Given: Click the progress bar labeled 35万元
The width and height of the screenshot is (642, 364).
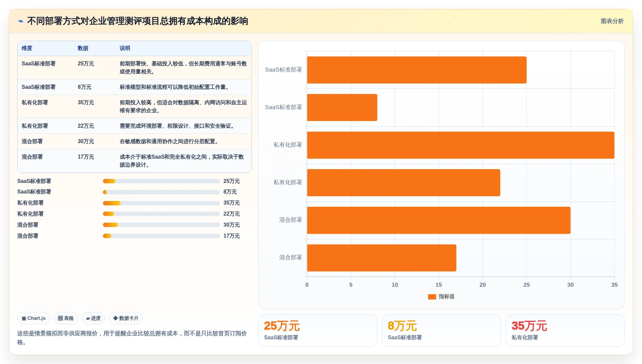Looking at the screenshot, I should (161, 203).
